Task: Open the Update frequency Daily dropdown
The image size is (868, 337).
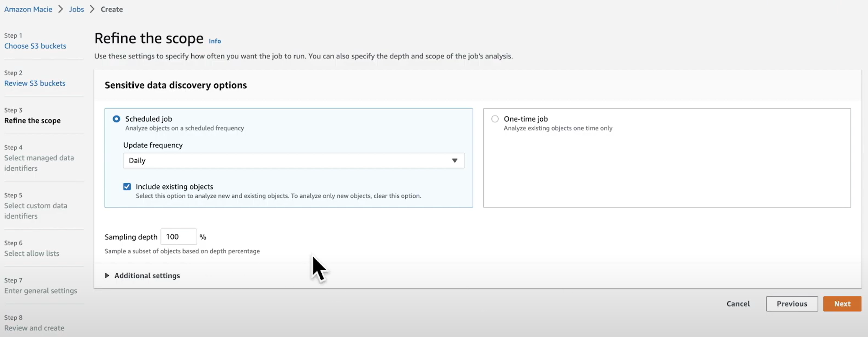Action: point(293,161)
